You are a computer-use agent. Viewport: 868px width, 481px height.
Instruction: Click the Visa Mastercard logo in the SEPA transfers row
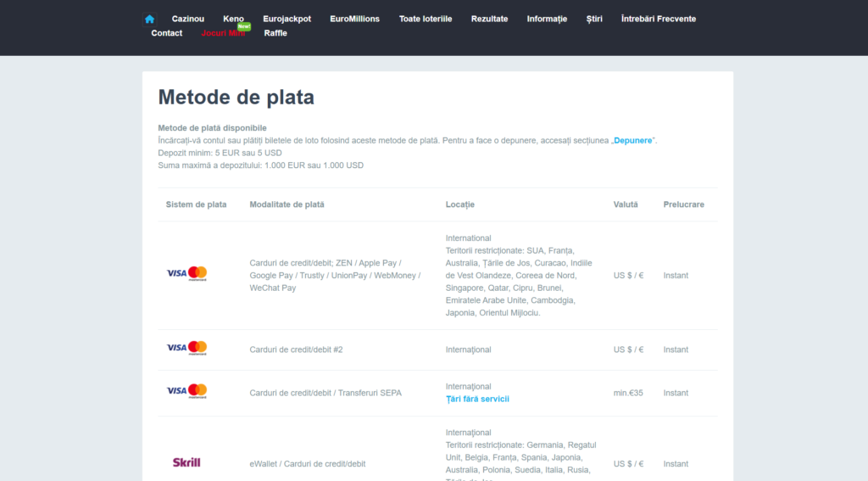(x=186, y=391)
